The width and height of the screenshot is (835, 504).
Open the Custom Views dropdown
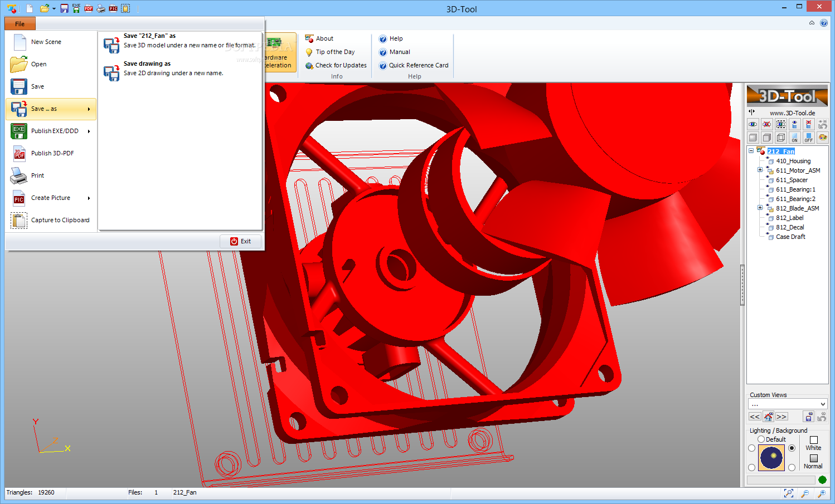click(x=787, y=404)
